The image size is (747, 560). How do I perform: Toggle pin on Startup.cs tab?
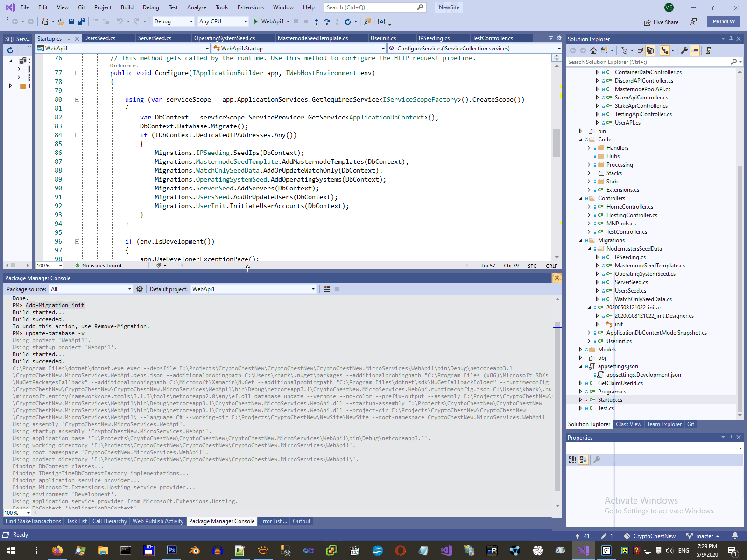69,39
